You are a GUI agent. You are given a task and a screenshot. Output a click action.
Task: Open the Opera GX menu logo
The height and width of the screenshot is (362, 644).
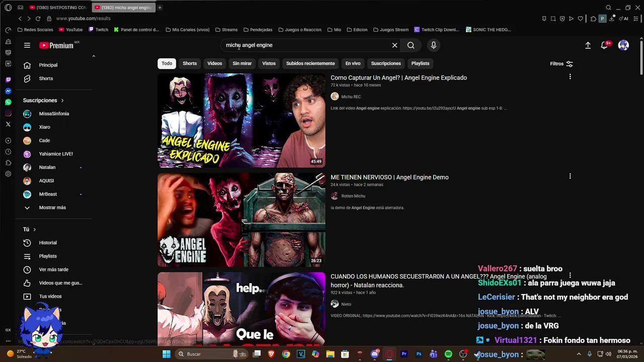coord(8,8)
